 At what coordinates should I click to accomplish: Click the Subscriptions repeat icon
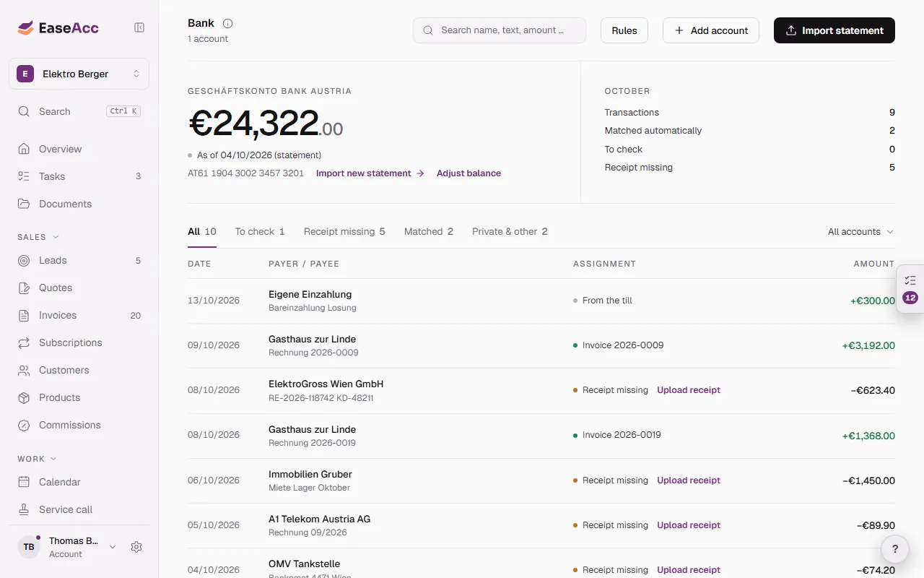pyautogui.click(x=24, y=342)
